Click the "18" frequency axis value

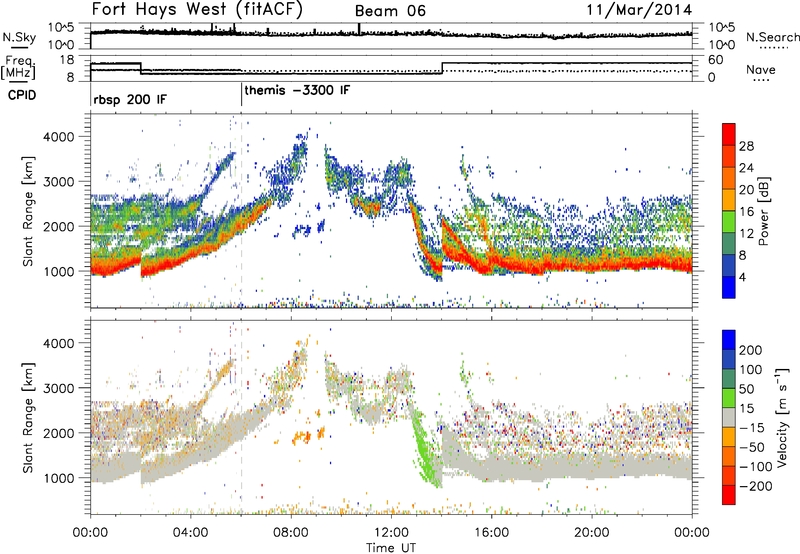pyautogui.click(x=67, y=60)
